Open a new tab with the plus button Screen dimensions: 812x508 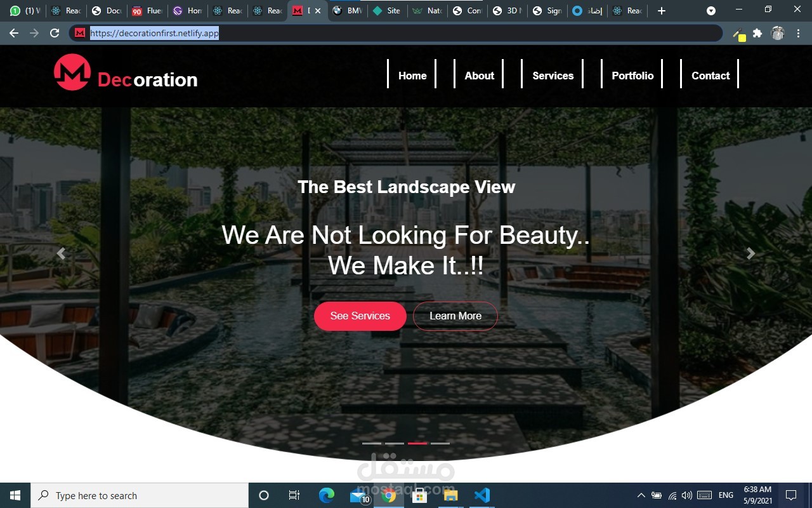(662, 11)
